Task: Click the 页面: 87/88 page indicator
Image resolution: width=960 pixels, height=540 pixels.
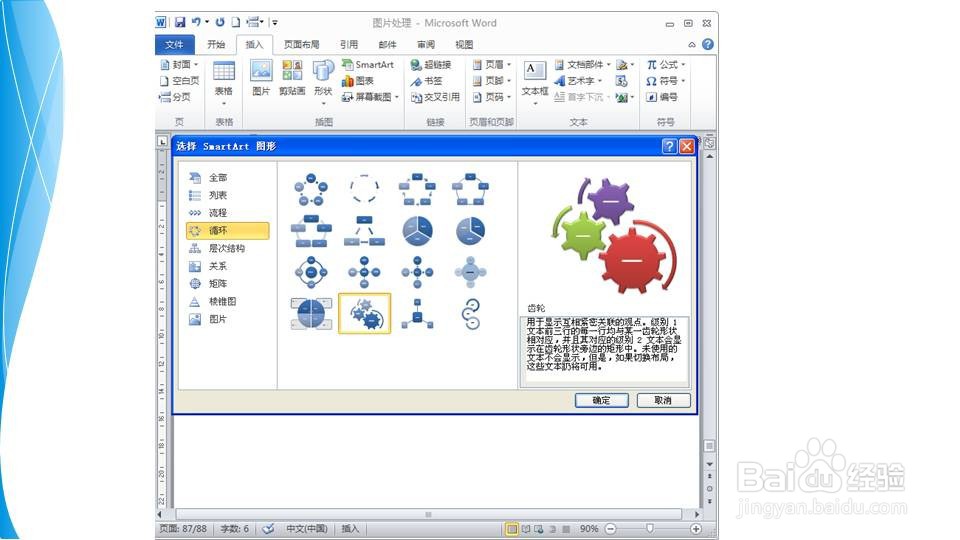Action: click(x=183, y=528)
